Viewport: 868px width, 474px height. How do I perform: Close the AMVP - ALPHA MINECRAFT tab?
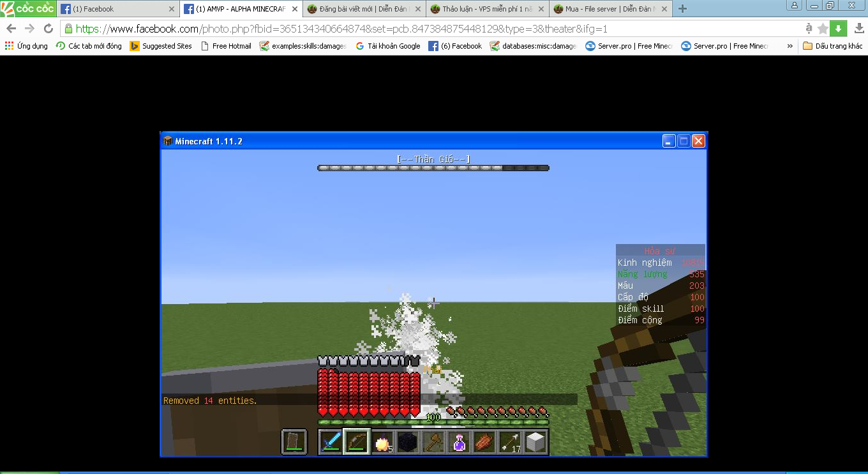[295, 9]
